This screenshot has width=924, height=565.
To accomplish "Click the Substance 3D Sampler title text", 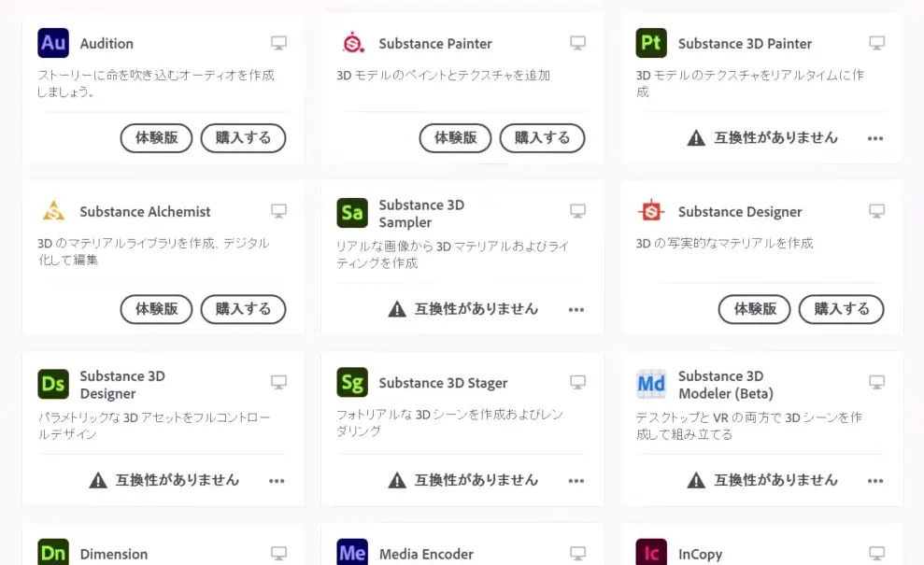I will point(421,213).
